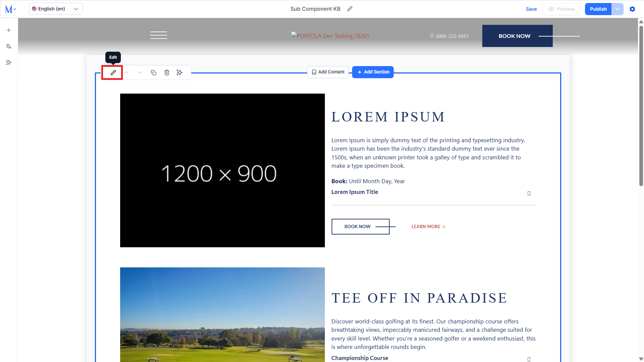Expand the Lorem Ipsum Title accordion

coord(434,192)
